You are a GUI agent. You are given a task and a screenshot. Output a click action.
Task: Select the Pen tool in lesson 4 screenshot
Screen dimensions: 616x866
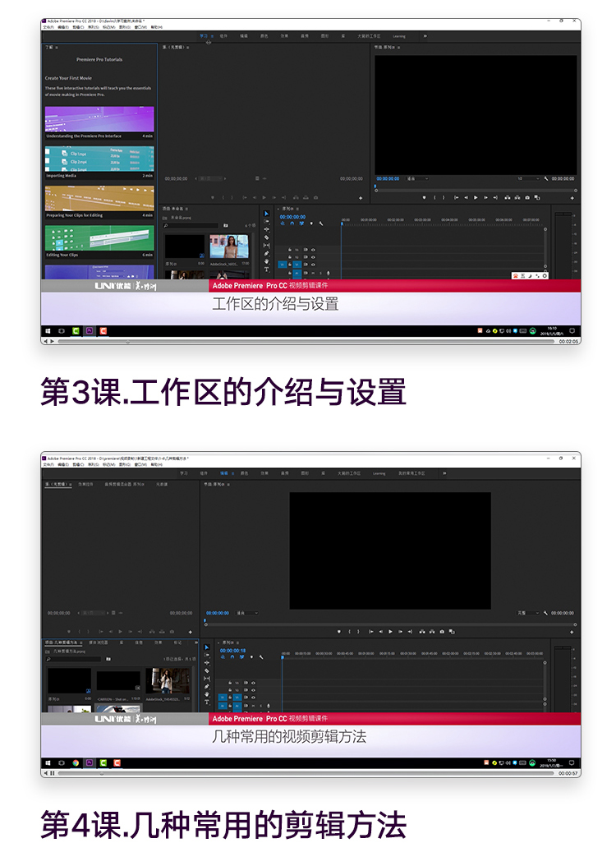point(207,687)
